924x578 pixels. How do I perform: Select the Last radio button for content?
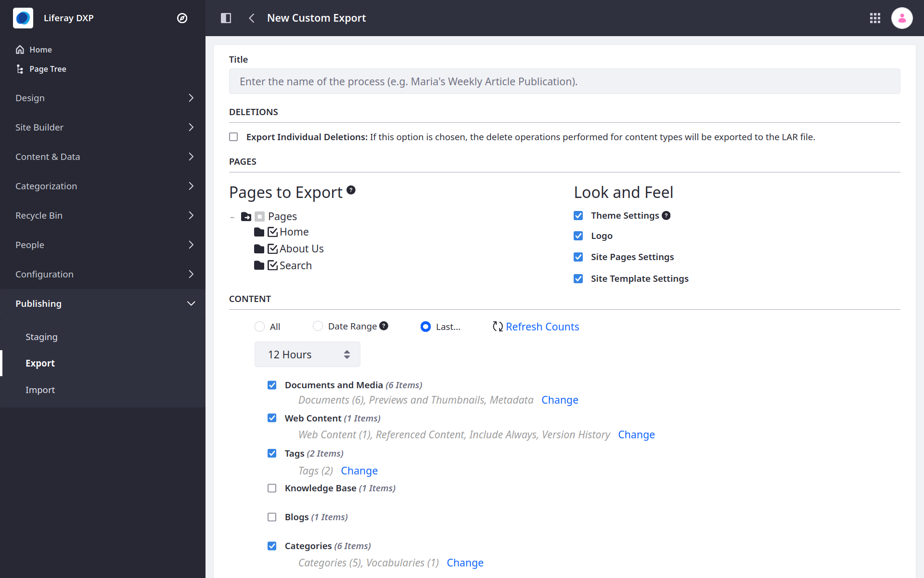[426, 326]
